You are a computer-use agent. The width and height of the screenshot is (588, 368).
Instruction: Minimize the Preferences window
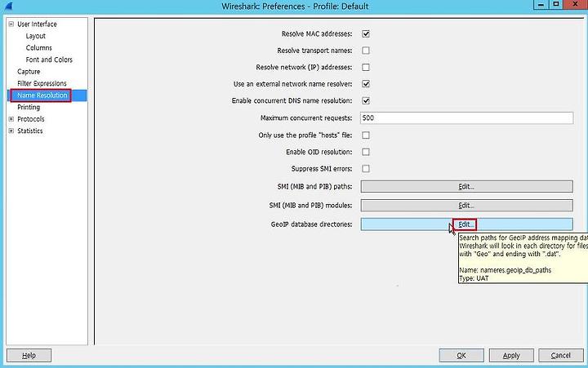[541, 5]
